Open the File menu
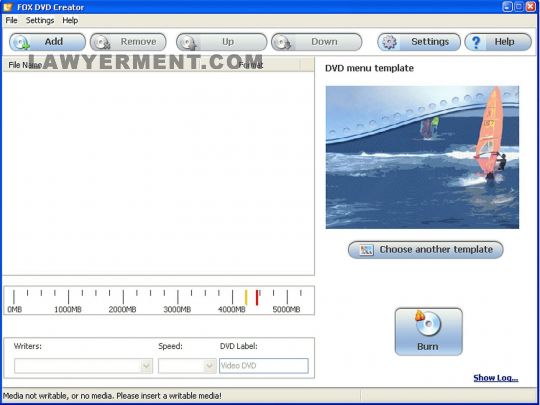Image resolution: width=540 pixels, height=405 pixels. (11, 20)
